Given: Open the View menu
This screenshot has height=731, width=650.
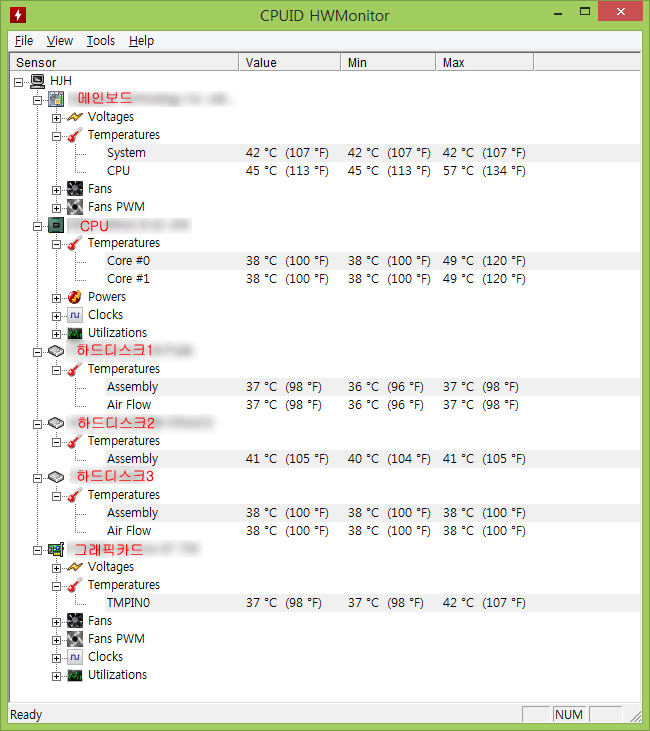Looking at the screenshot, I should (x=60, y=41).
